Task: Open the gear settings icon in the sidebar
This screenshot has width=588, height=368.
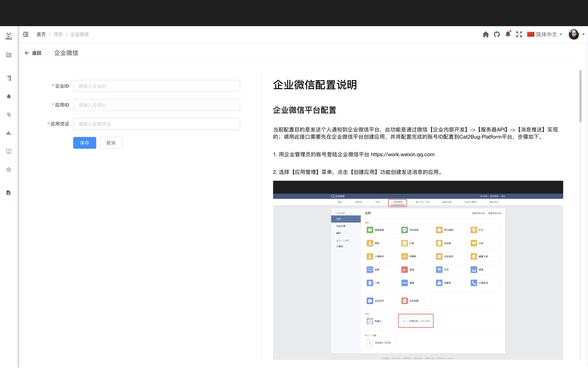Action: click(9, 170)
